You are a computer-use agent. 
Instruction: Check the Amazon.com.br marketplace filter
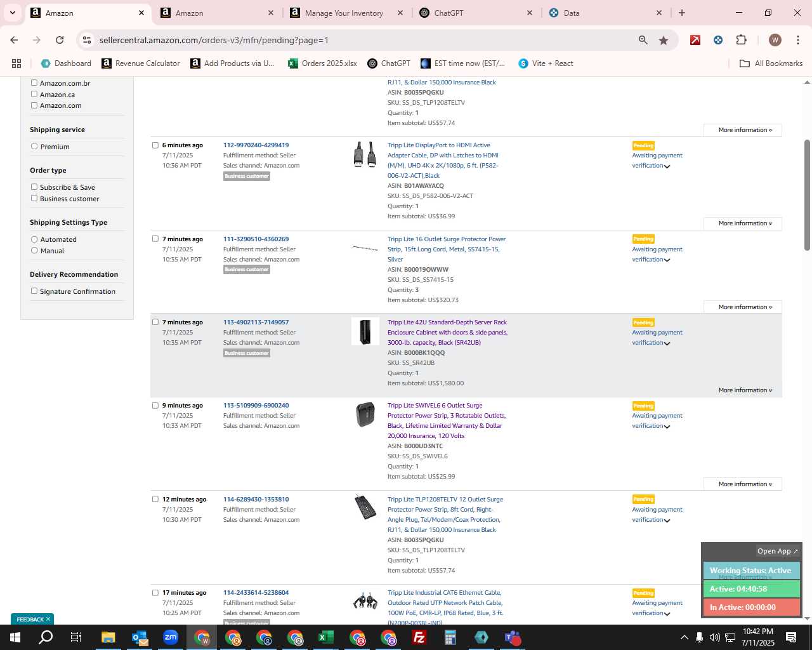[34, 83]
